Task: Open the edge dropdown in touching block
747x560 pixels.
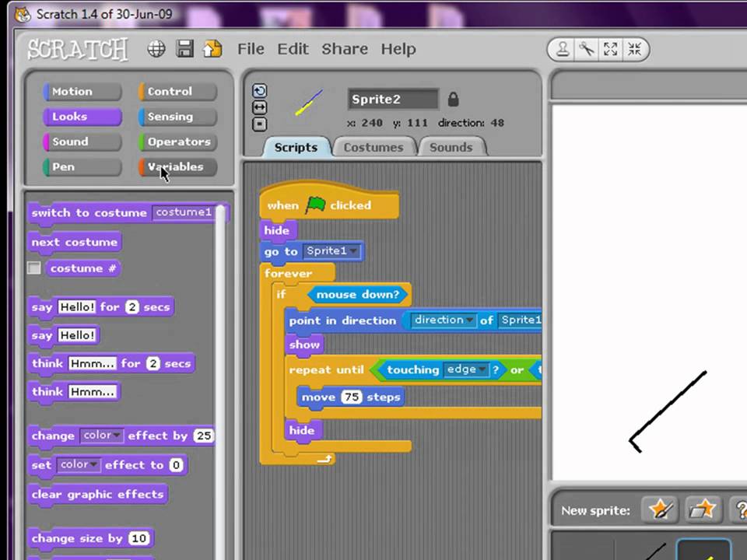Action: (x=466, y=369)
